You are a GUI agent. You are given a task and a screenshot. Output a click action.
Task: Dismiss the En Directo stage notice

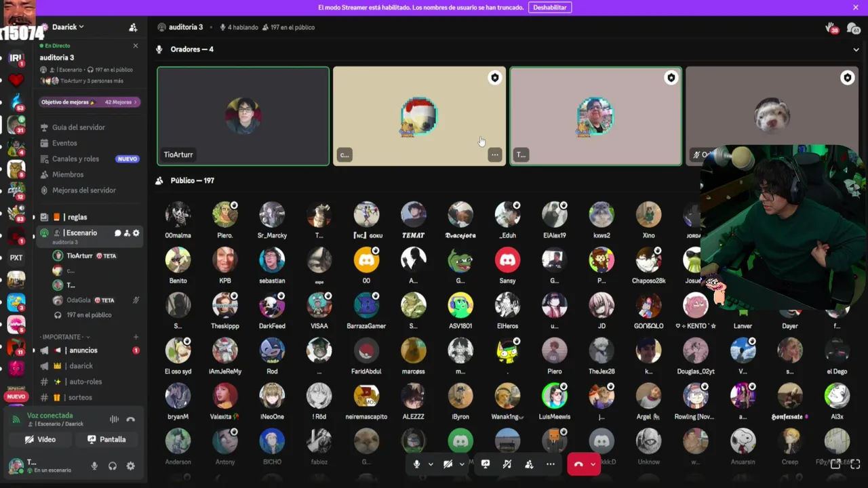136,45
